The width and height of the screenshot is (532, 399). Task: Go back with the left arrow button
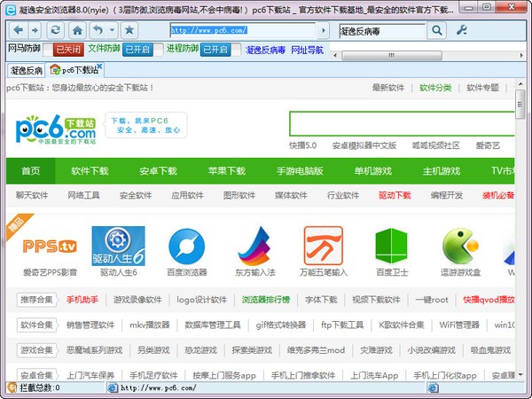pyautogui.click(x=19, y=30)
